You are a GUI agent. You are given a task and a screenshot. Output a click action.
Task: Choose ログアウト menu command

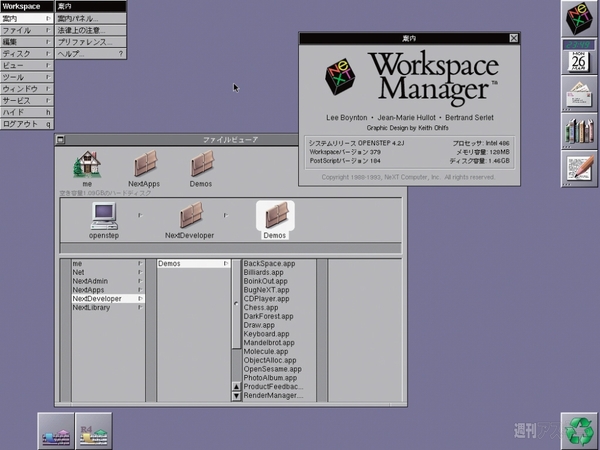(27, 124)
